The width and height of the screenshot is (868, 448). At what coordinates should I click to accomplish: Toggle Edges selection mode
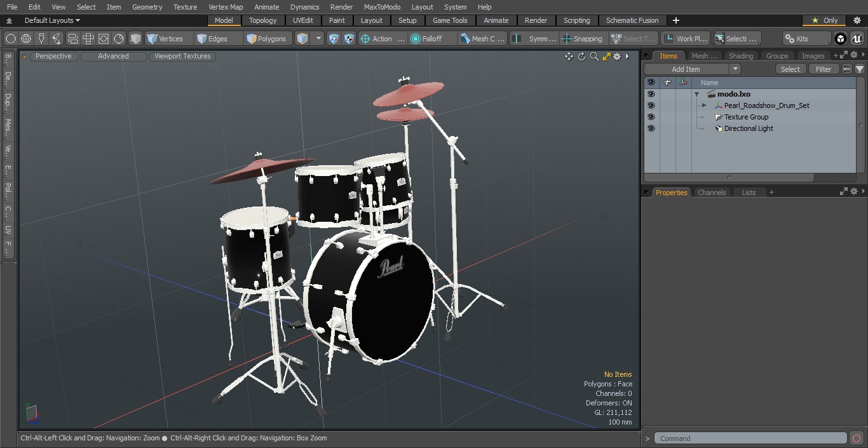217,39
